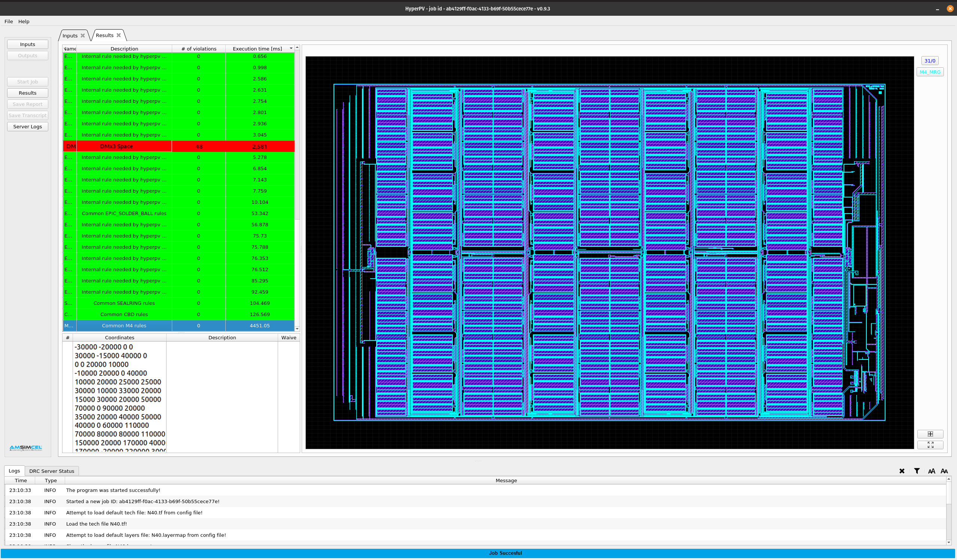This screenshot has height=560, width=957.
Task: Click the Coordinates column header
Action: tap(120, 337)
